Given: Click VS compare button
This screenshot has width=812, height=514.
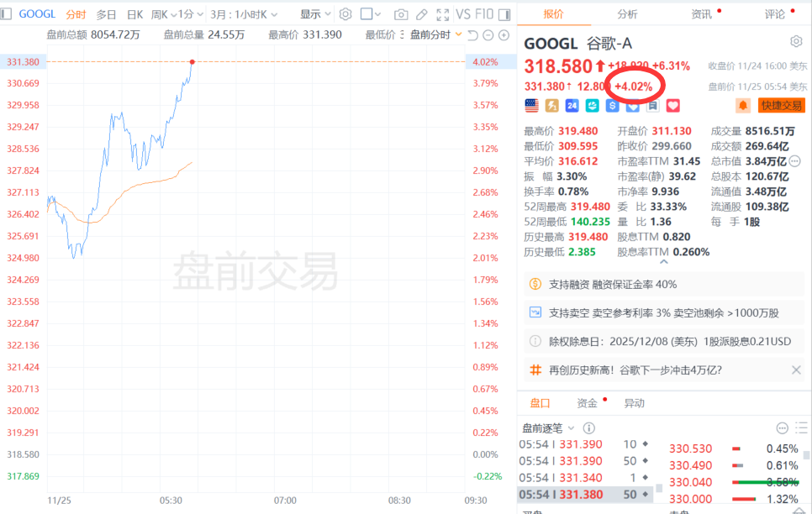Looking at the screenshot, I should (x=463, y=14).
